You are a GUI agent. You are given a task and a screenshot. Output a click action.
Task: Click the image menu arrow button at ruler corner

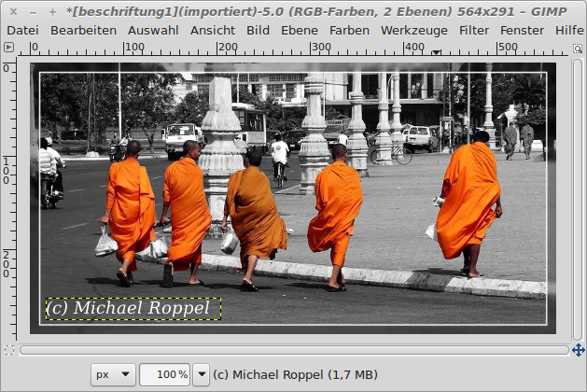(x=8, y=48)
